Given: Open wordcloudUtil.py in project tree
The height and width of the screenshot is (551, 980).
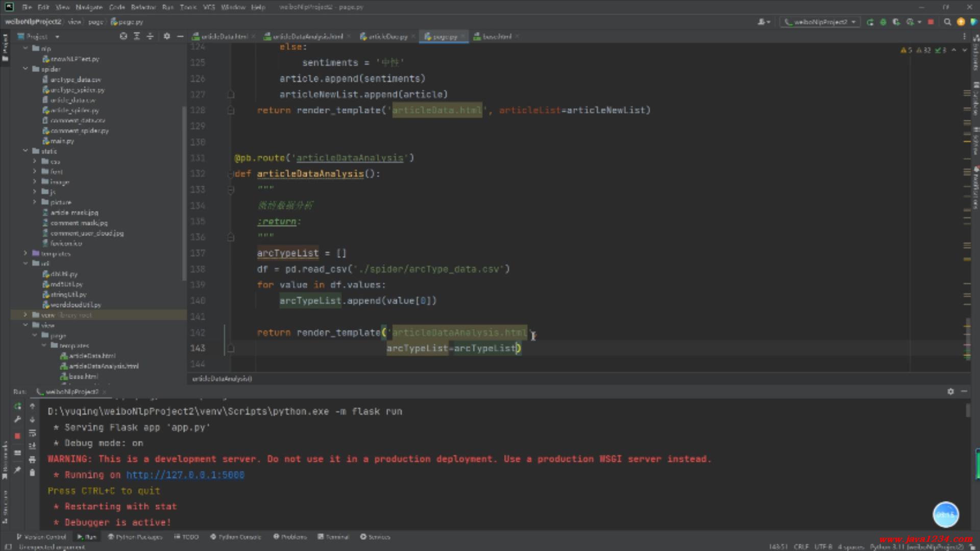Looking at the screenshot, I should point(76,305).
